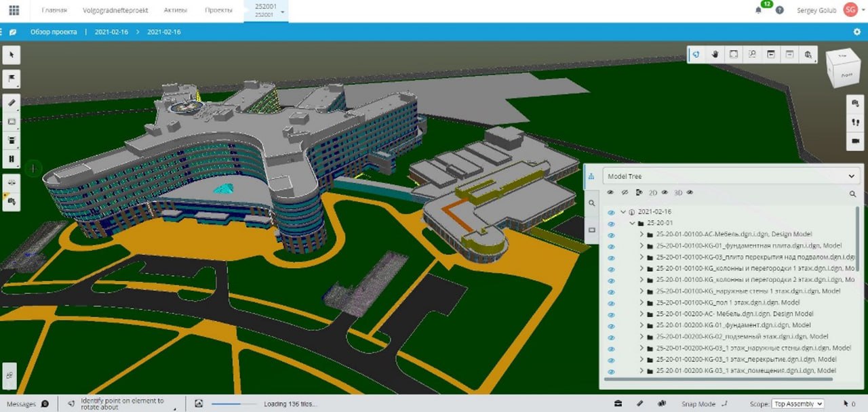
Task: Open the 252001 project tab dropdown arrow
Action: coord(282,12)
